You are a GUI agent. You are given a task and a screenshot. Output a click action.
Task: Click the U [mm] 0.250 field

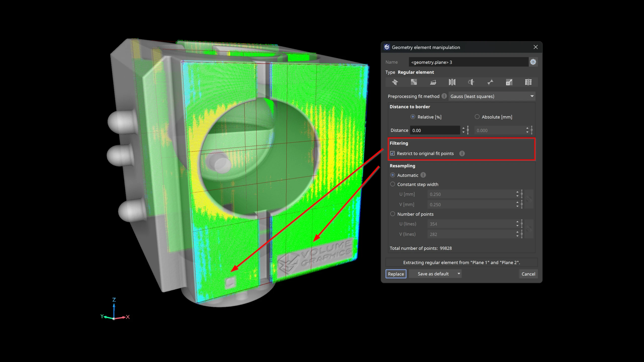click(x=471, y=194)
